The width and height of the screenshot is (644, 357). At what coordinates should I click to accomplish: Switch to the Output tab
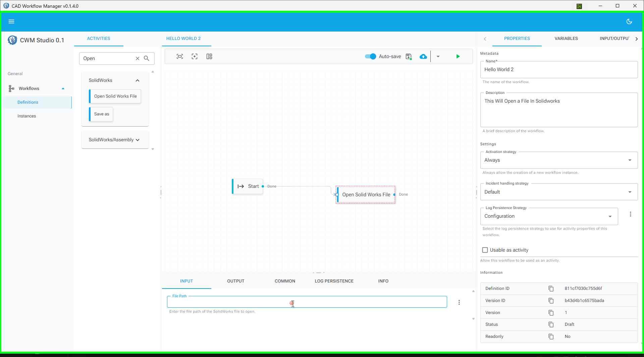click(x=235, y=281)
